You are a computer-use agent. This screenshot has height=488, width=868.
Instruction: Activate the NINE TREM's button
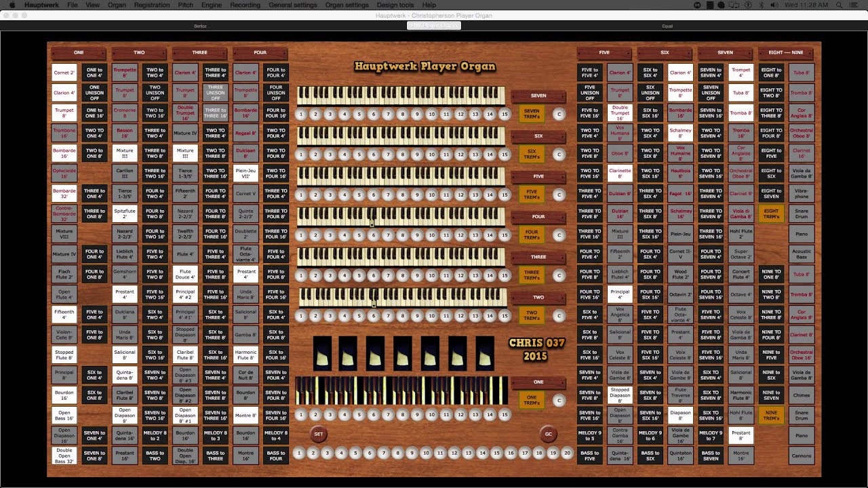click(771, 415)
